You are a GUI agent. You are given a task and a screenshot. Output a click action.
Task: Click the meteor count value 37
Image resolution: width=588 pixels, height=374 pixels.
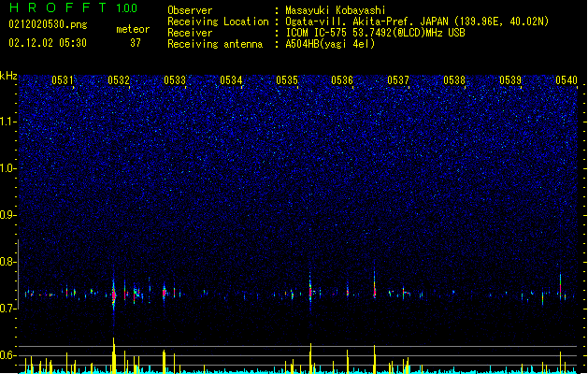point(136,43)
